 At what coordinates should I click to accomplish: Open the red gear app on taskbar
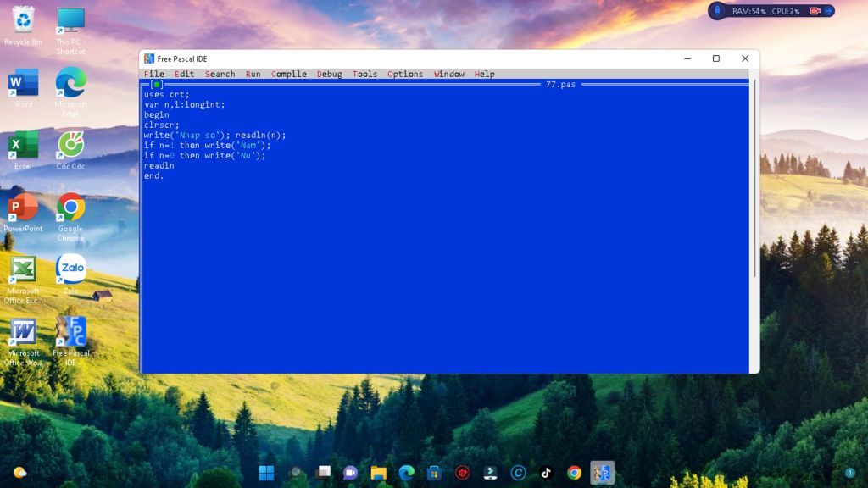(x=462, y=473)
